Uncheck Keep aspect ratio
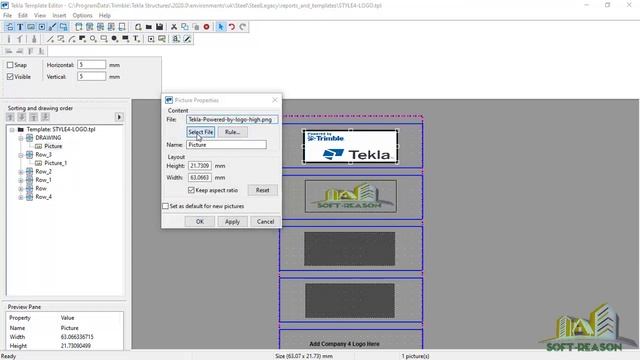The image size is (640, 360). click(x=191, y=190)
